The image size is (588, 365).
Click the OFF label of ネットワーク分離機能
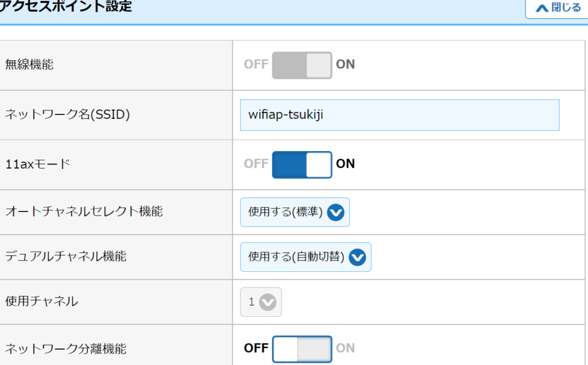(256, 348)
